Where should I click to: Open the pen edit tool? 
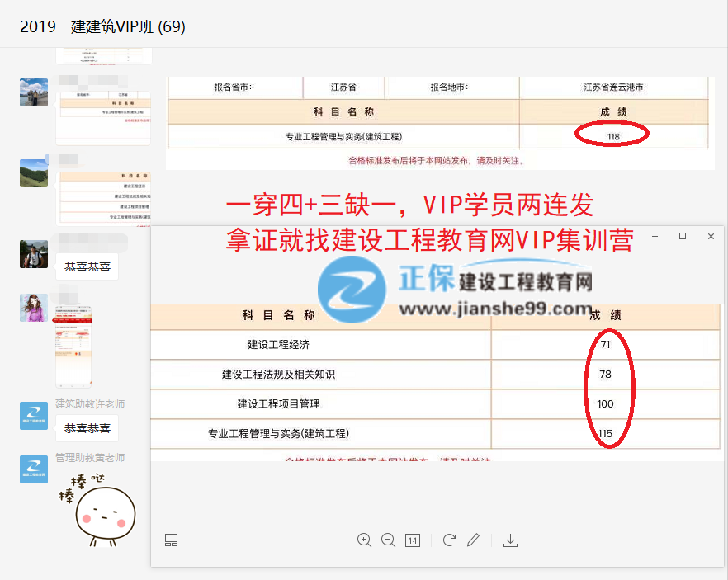[473, 540]
